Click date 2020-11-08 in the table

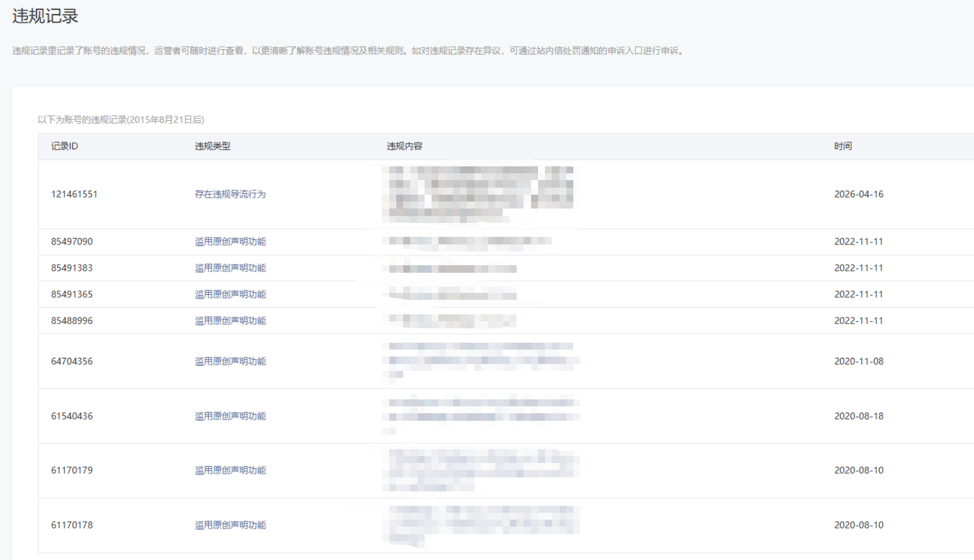(x=859, y=361)
